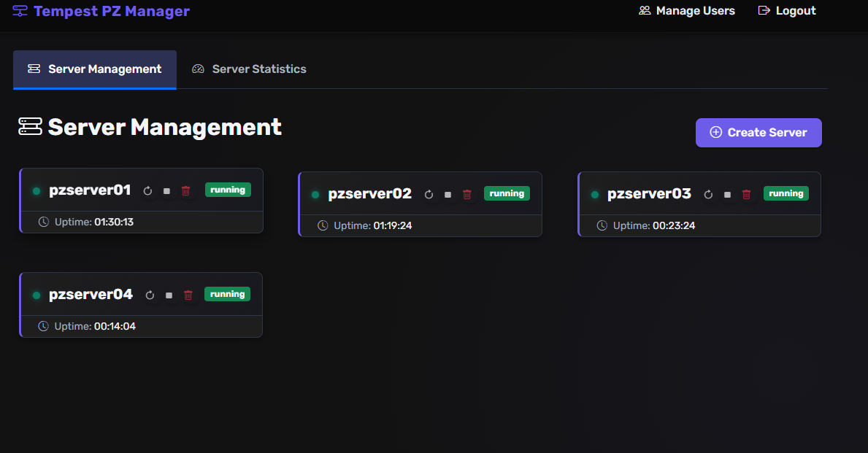
Task: Restart pzserver04 with the refresh icon
Action: 150,295
